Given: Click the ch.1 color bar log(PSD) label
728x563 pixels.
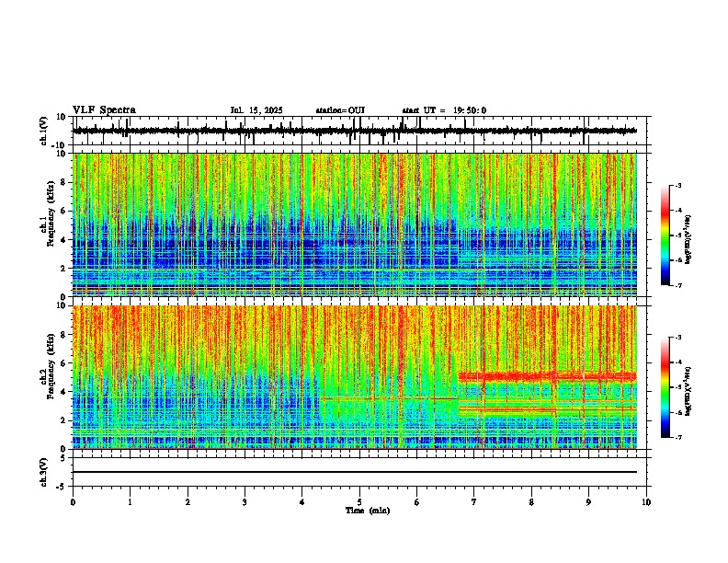Looking at the screenshot, I should pyautogui.click(x=688, y=240).
